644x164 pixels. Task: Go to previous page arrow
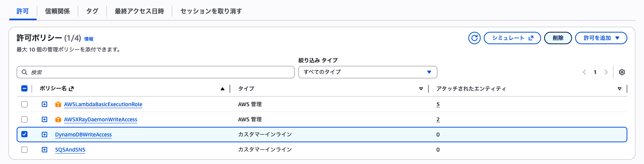coord(584,72)
